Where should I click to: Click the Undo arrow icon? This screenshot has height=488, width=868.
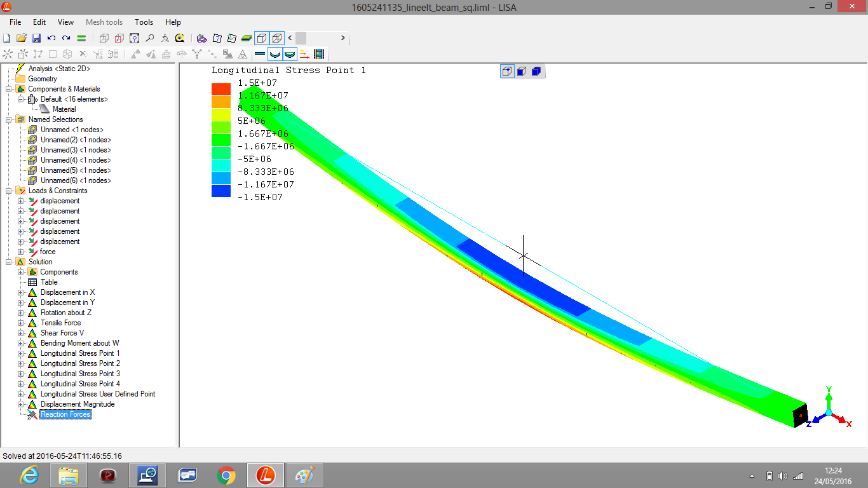51,38
